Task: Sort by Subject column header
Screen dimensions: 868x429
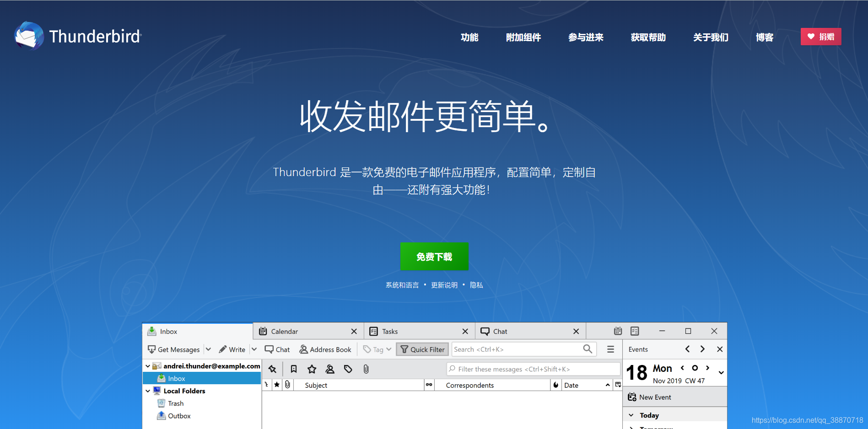Action: (x=358, y=385)
